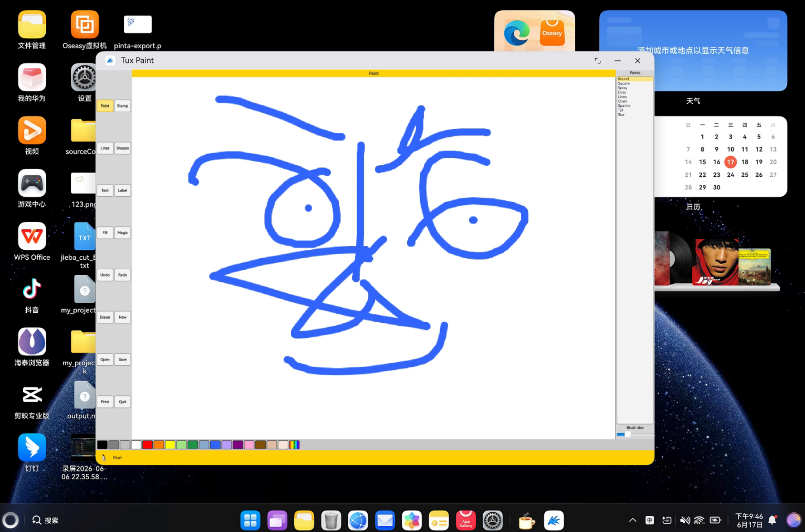Select date 18 in calendar widget
Image resolution: width=805 pixels, height=532 pixels.
pos(745,162)
